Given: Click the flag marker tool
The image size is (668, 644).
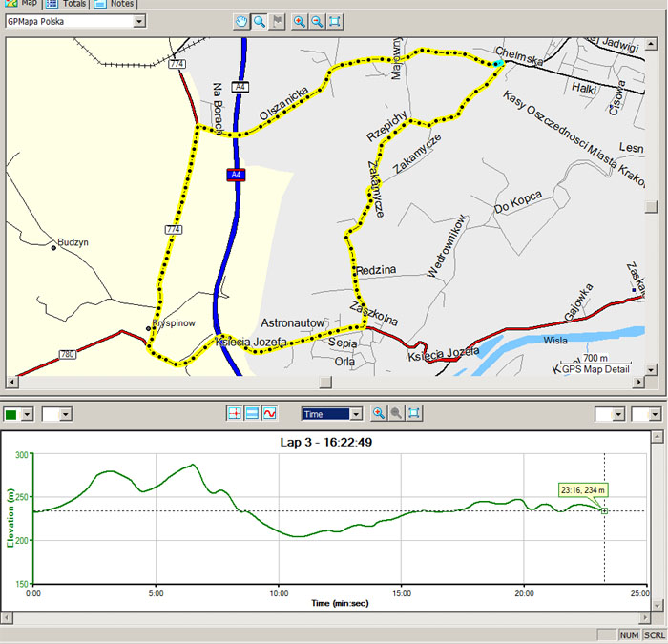Looking at the screenshot, I should [277, 21].
